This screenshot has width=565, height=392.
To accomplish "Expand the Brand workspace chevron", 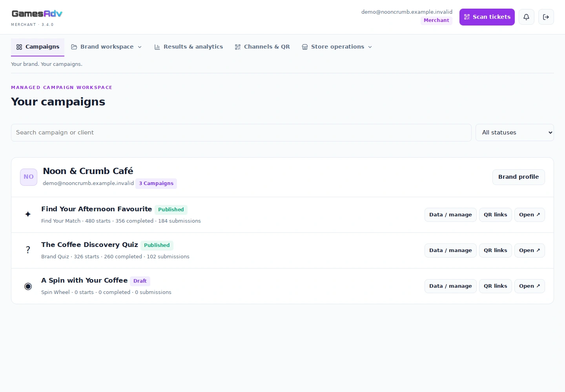I will point(140,47).
